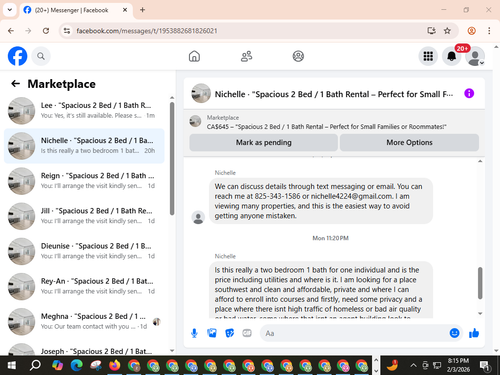Reload the Messenger page
500x375 pixels.
[x=46, y=31]
